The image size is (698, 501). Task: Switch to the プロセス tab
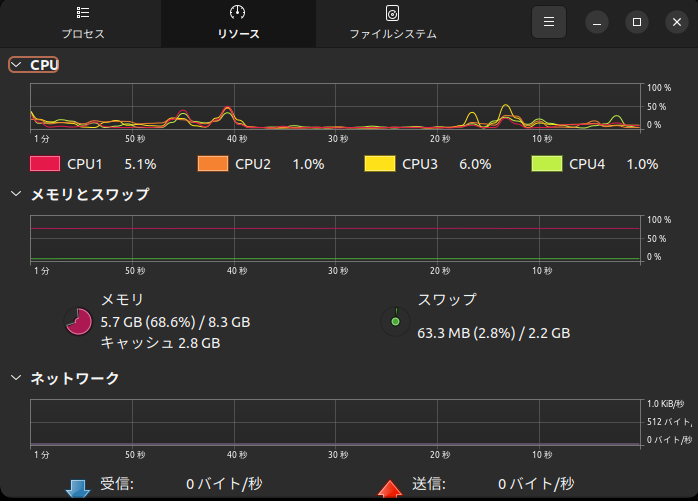[83, 23]
